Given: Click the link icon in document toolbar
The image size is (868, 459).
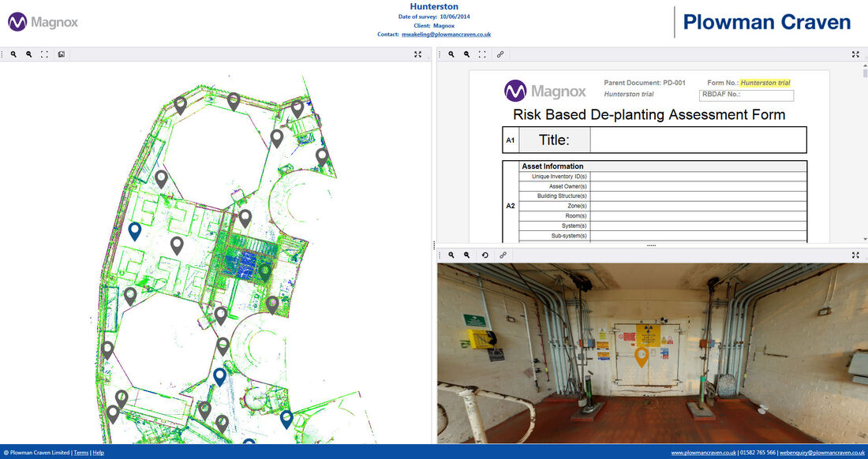Looking at the screenshot, I should (500, 54).
